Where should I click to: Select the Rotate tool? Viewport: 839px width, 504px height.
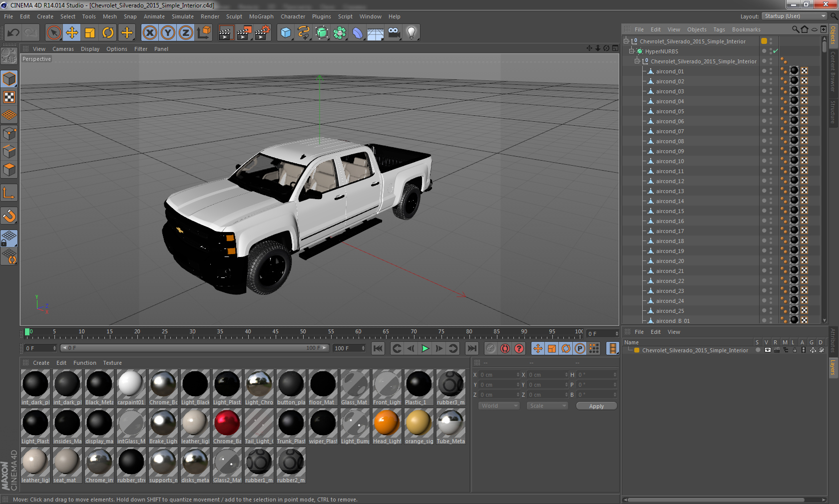click(108, 33)
